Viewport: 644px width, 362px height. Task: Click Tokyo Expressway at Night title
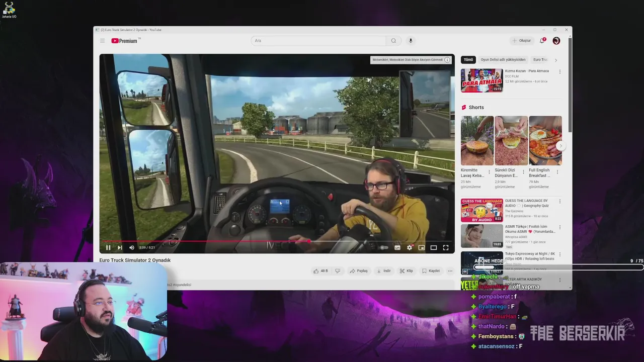point(530,256)
